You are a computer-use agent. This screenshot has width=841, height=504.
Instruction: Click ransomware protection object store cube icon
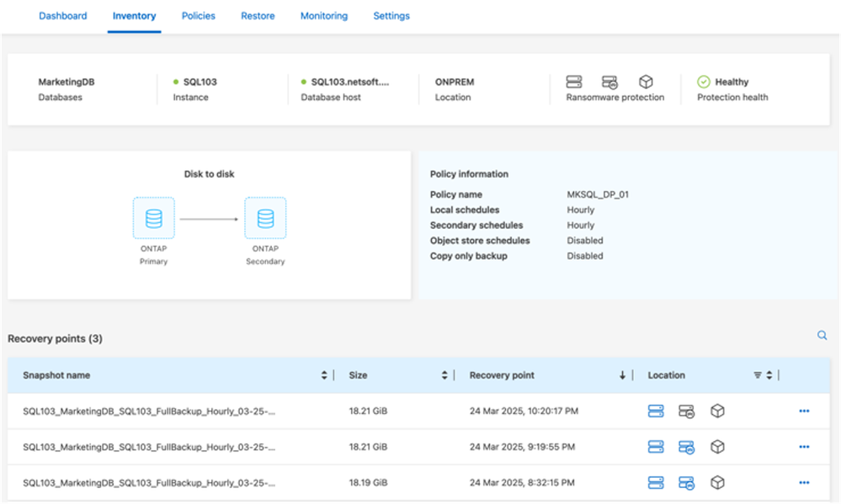(646, 82)
